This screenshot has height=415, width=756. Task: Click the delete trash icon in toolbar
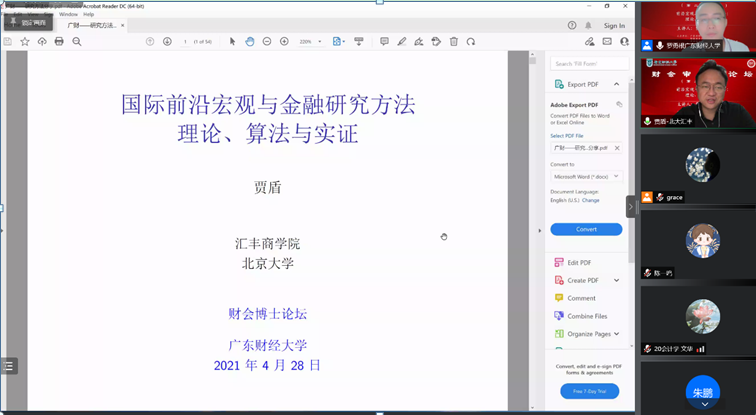click(x=454, y=41)
